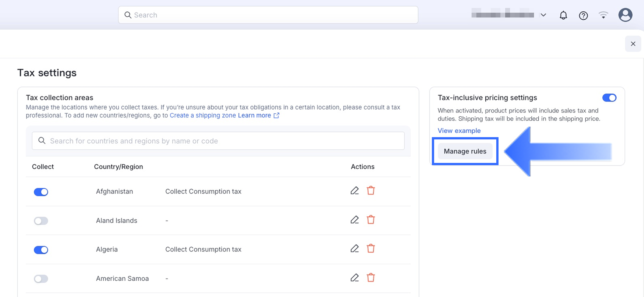644x297 pixels.
Task: Delete the Aland Islands entry
Action: (370, 220)
